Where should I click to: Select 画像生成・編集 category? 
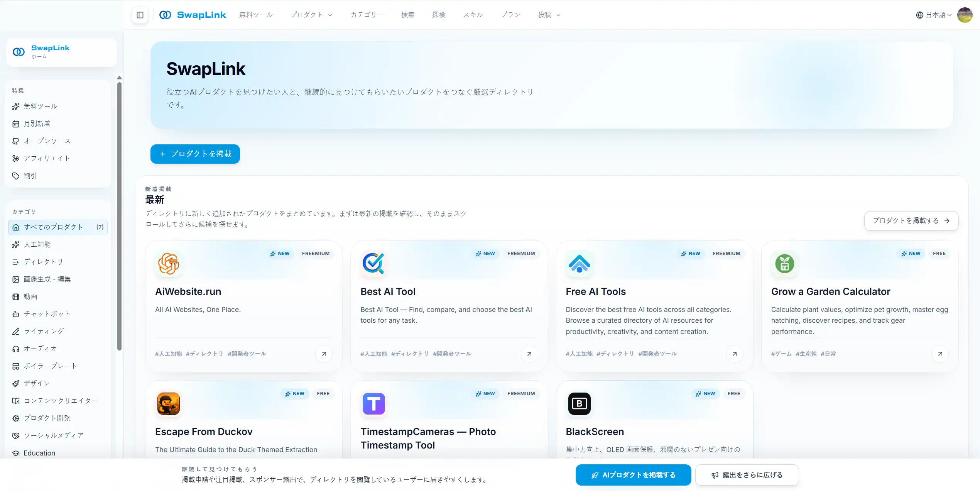pos(58,279)
